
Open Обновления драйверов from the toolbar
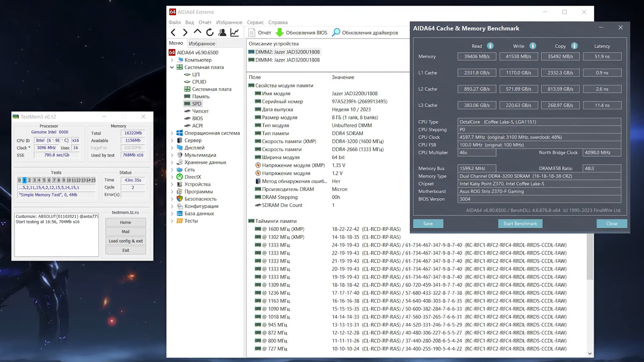(365, 33)
